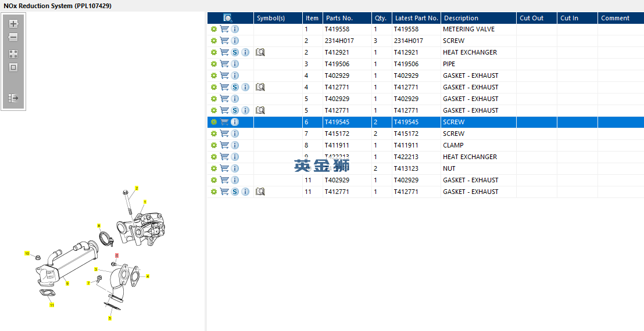Click the Comment column header
The width and height of the screenshot is (644, 331).
(621, 18)
